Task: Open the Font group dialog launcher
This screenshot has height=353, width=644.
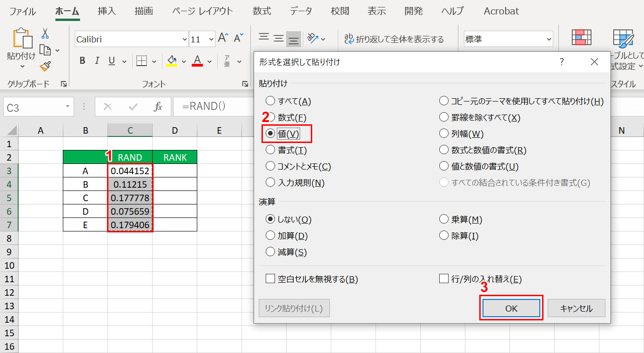Action: (245, 84)
